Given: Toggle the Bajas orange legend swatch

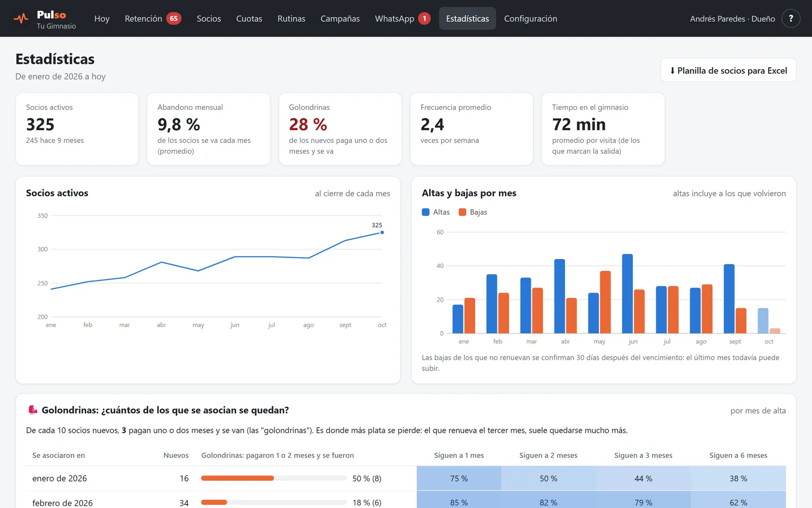Looking at the screenshot, I should tap(462, 212).
